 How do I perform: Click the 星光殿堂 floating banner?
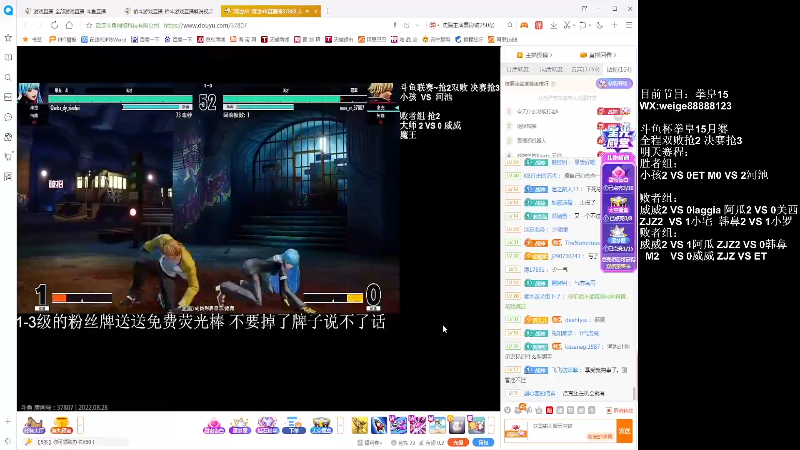click(x=618, y=137)
